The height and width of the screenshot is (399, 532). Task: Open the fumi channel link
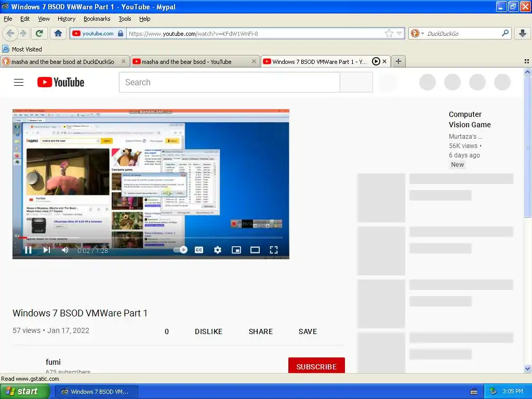click(x=54, y=362)
